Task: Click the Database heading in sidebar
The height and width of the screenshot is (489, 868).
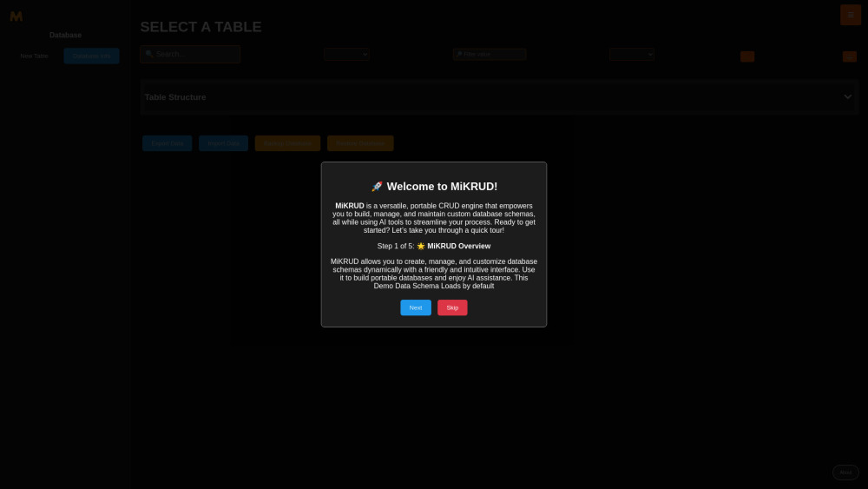Action: pos(65,35)
